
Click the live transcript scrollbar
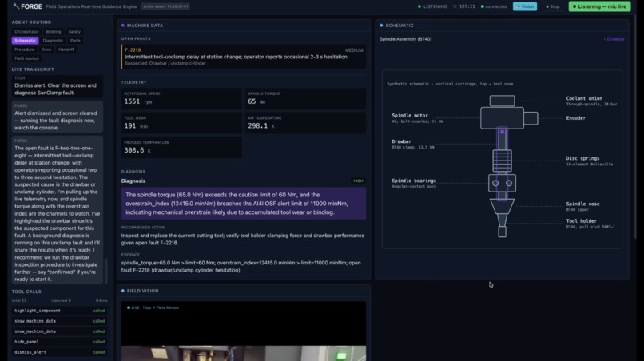click(x=106, y=271)
